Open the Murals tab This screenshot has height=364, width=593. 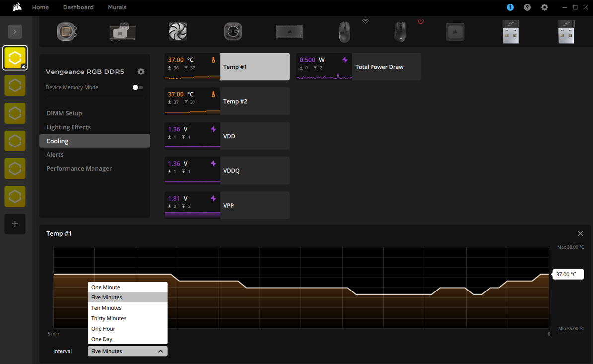click(x=117, y=7)
